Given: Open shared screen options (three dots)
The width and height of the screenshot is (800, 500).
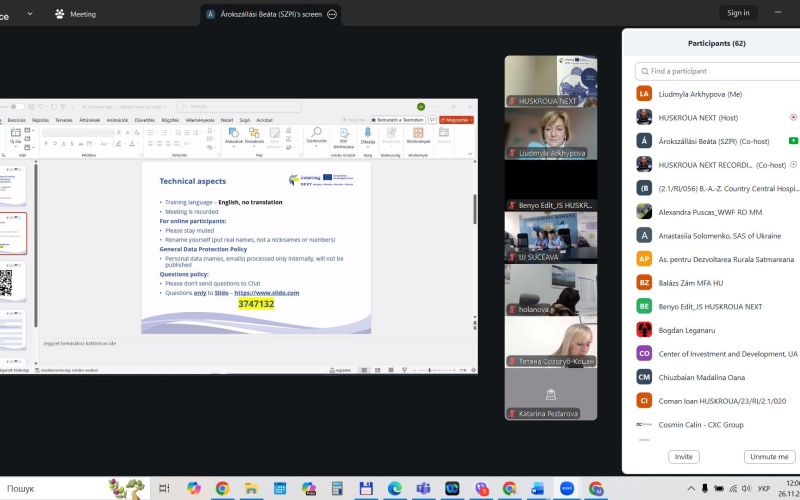Looking at the screenshot, I should click(332, 14).
